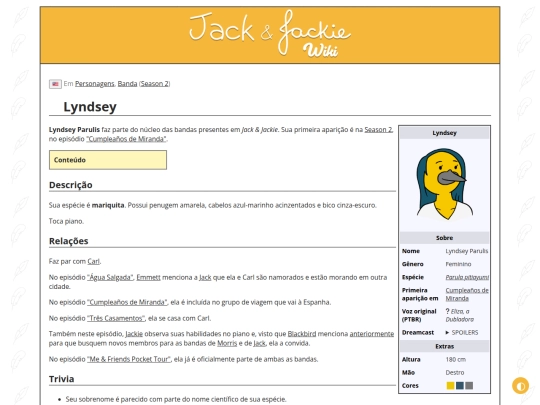
Task: Click the infobox Extras header
Action: point(444,346)
